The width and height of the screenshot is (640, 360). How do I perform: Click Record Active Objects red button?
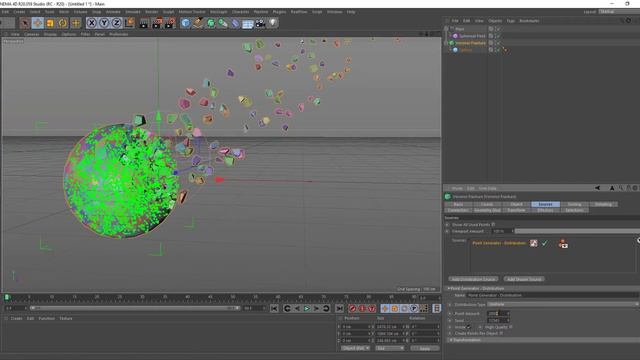(352, 309)
